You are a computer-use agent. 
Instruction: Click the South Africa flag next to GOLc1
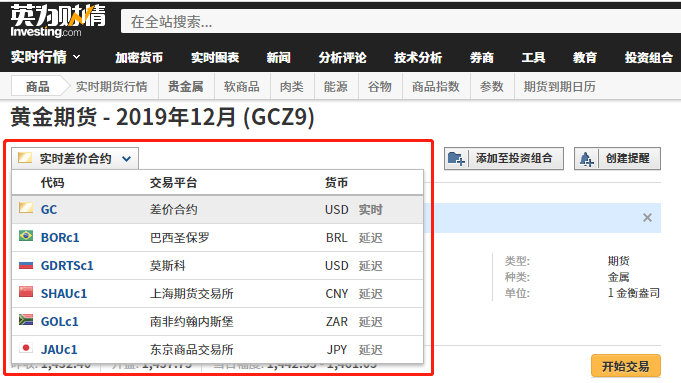26,320
